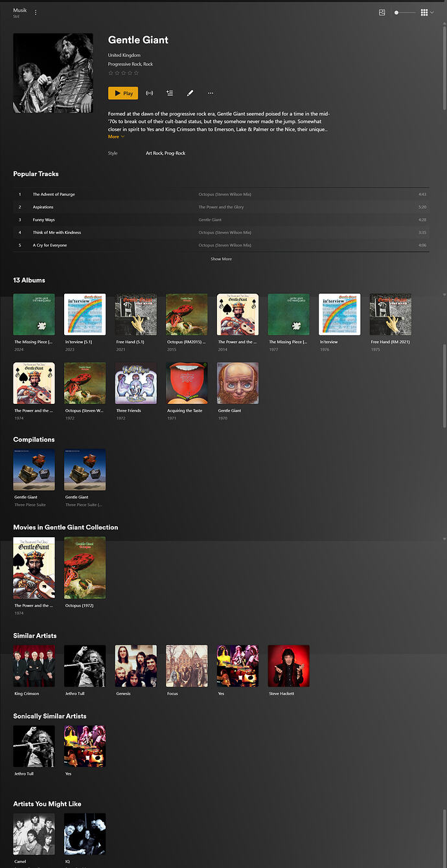Viewport: 447px width, 868px height.
Task: Open the Prog-Rock style link
Action: click(x=175, y=153)
